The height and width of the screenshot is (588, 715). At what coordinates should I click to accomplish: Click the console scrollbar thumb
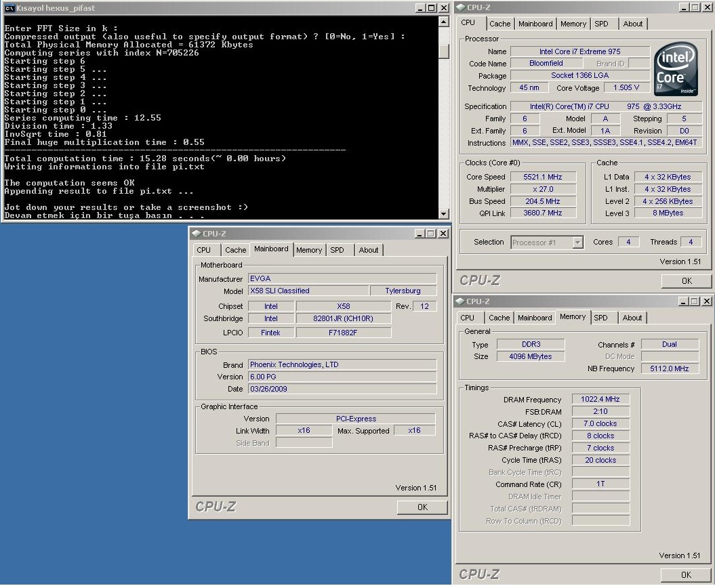443,51
